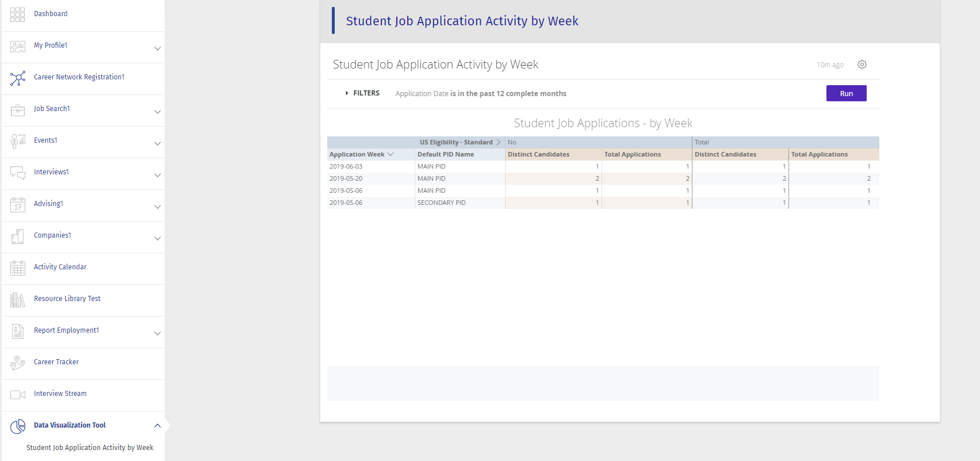
Task: Click the Interviews1 chat bubbles icon
Action: (x=18, y=173)
